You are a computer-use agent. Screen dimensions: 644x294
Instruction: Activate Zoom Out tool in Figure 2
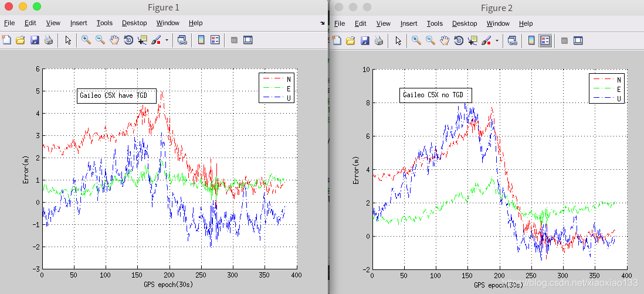pyautogui.click(x=431, y=40)
